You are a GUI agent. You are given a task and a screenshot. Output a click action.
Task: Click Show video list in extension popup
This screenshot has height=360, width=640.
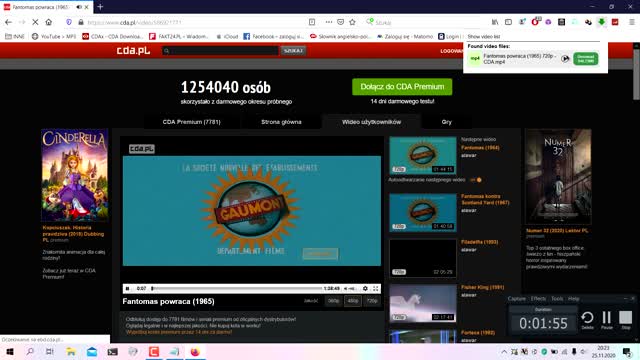(x=484, y=37)
